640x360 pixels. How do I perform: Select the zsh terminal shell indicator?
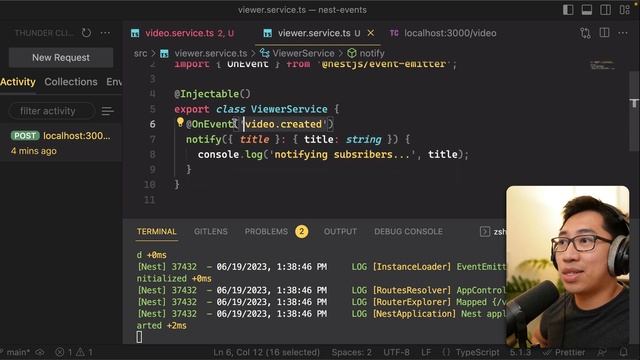click(x=493, y=231)
